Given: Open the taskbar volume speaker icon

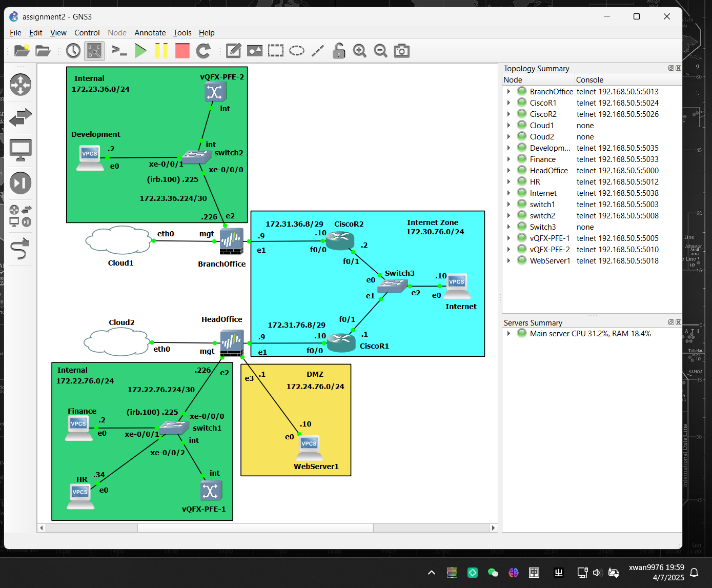Looking at the screenshot, I should click(x=597, y=573).
